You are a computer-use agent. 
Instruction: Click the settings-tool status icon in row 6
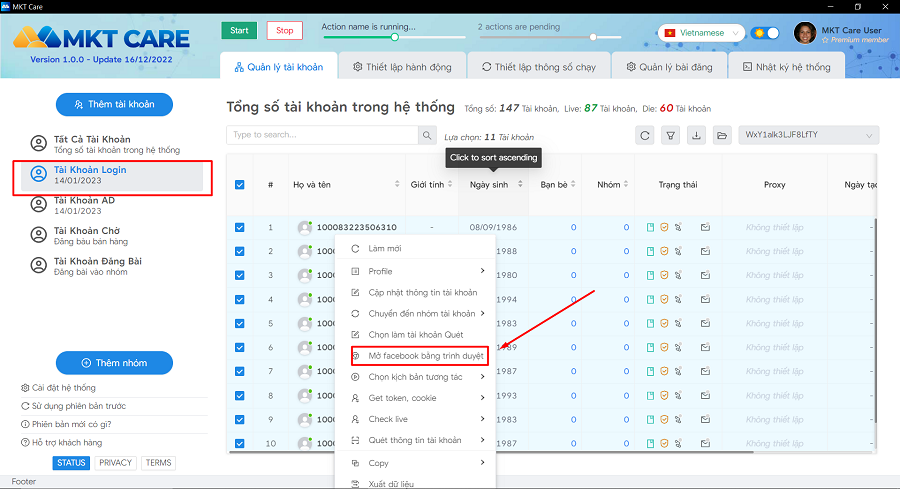(678, 347)
